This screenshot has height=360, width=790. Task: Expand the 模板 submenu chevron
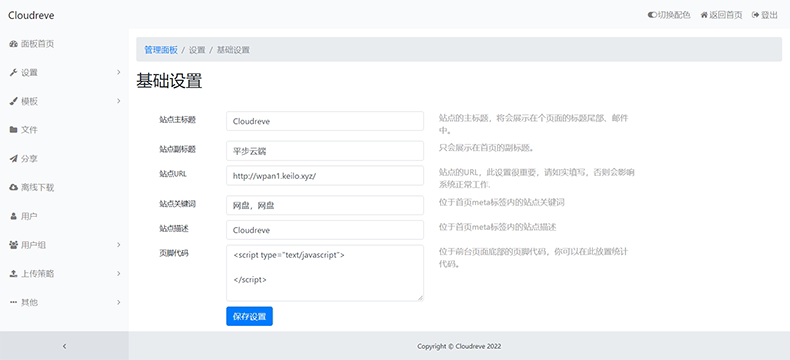click(x=119, y=101)
